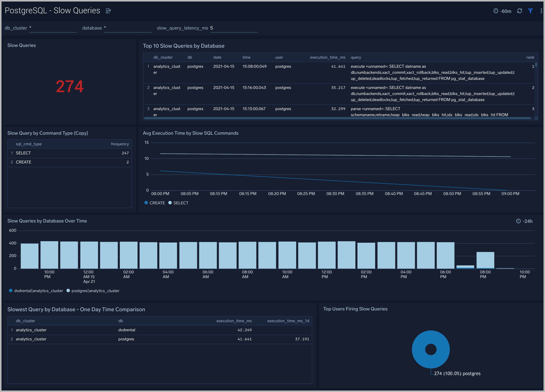Refresh the dashboard with the refresh icon
545x392 pixels.
[x=519, y=11]
